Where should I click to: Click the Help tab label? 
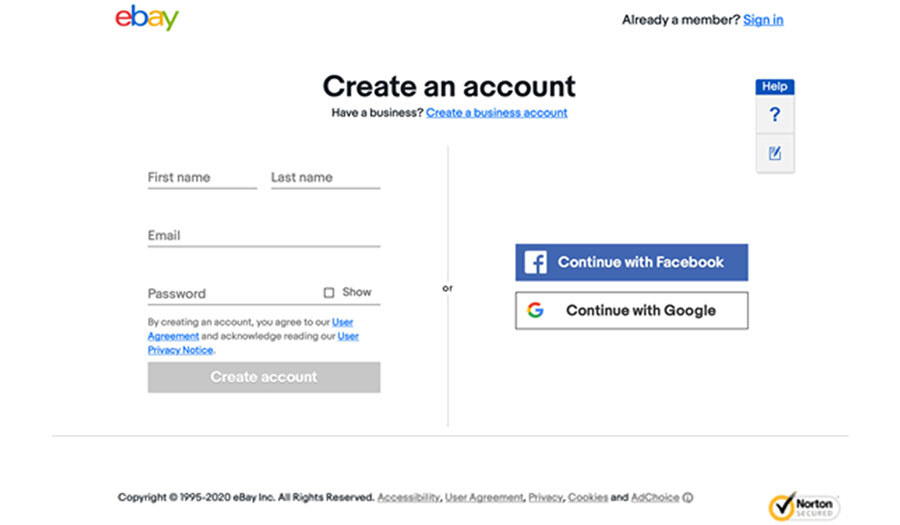(x=775, y=87)
